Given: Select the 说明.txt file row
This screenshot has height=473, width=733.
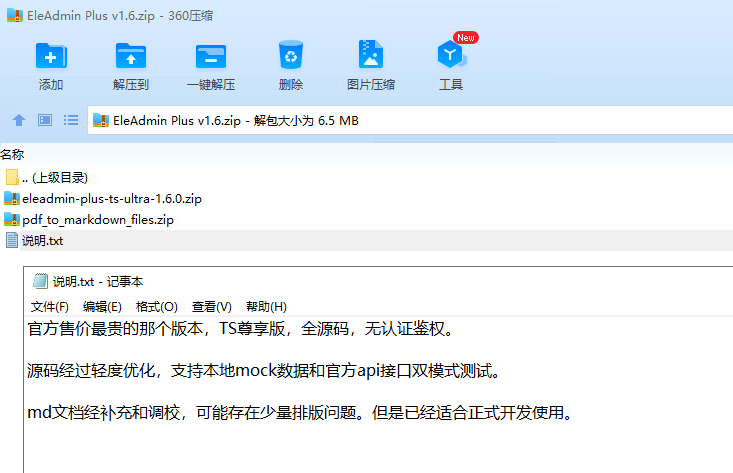Looking at the screenshot, I should pos(366,241).
